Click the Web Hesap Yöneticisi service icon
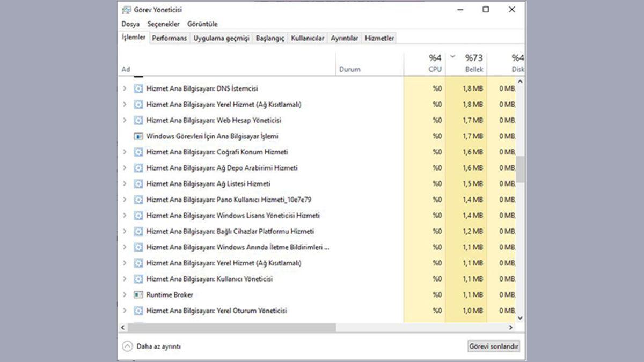 pos(139,120)
